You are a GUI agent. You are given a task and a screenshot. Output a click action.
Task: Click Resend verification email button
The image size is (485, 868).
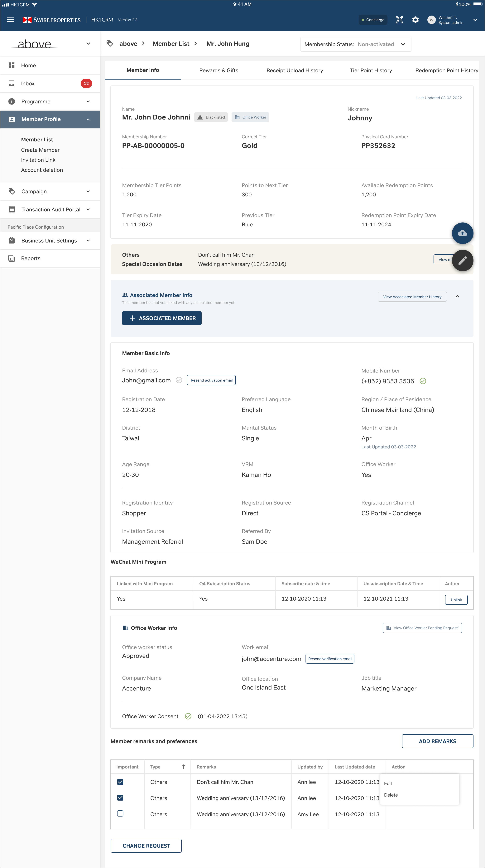pyautogui.click(x=330, y=659)
